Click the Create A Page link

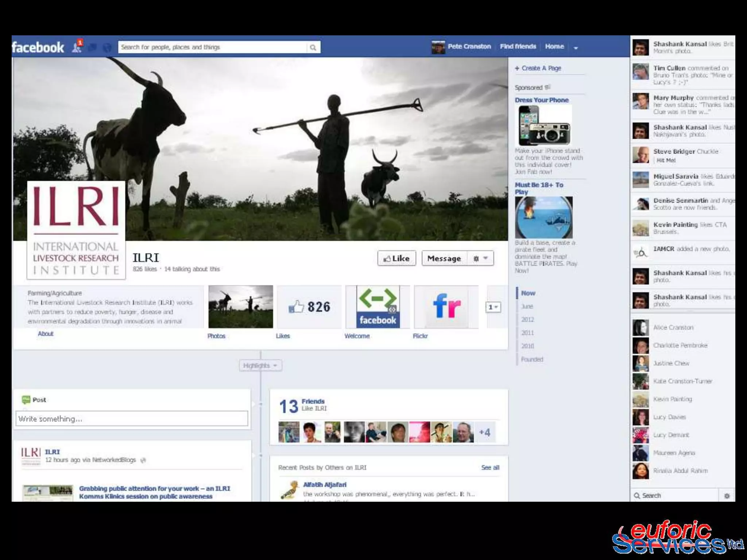pyautogui.click(x=541, y=68)
